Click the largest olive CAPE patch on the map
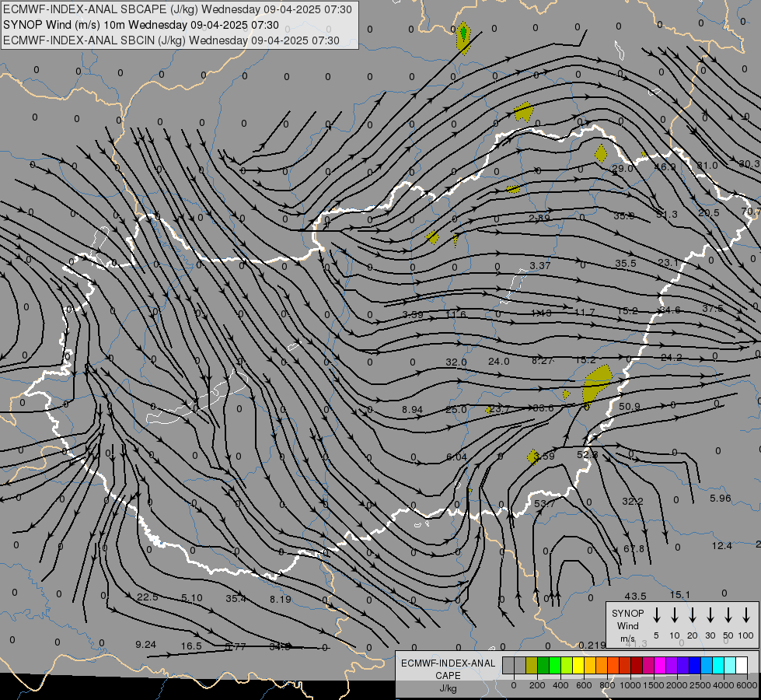The width and height of the screenshot is (761, 700). [596, 383]
